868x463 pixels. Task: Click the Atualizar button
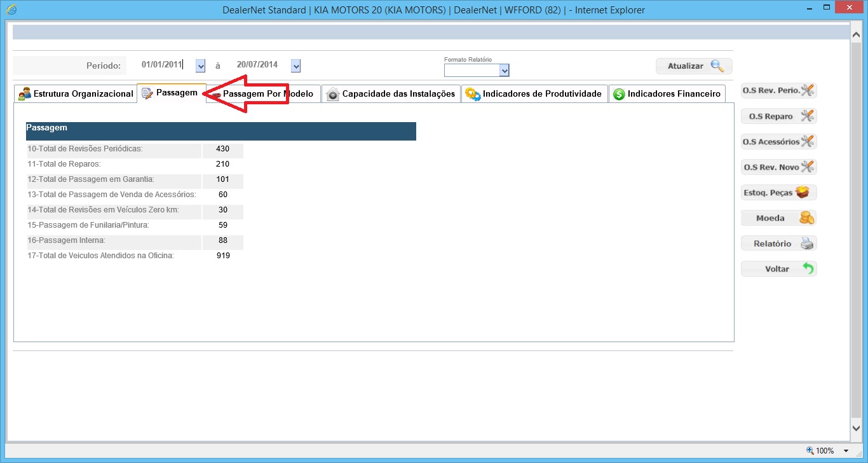tap(694, 66)
